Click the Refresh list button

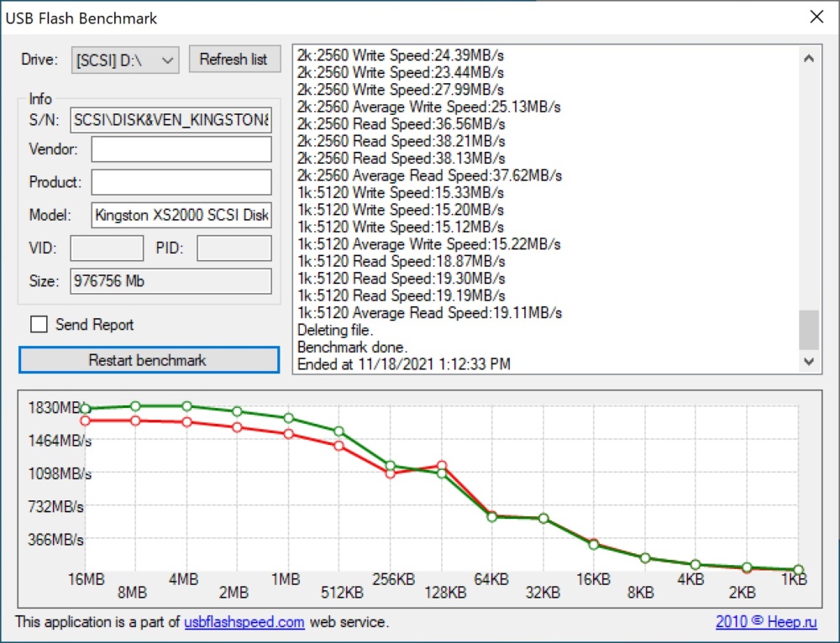pos(234,59)
